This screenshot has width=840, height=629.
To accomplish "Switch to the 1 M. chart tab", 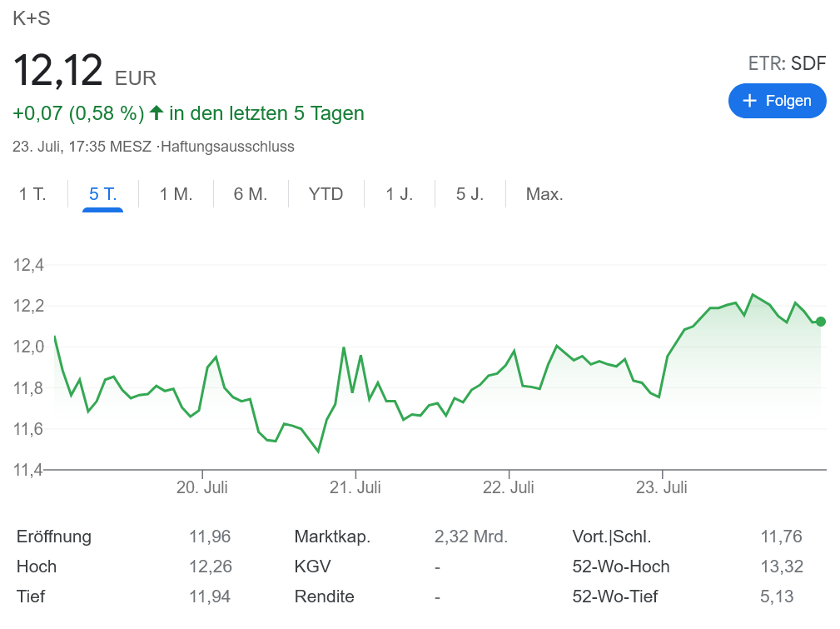I will coord(176,193).
